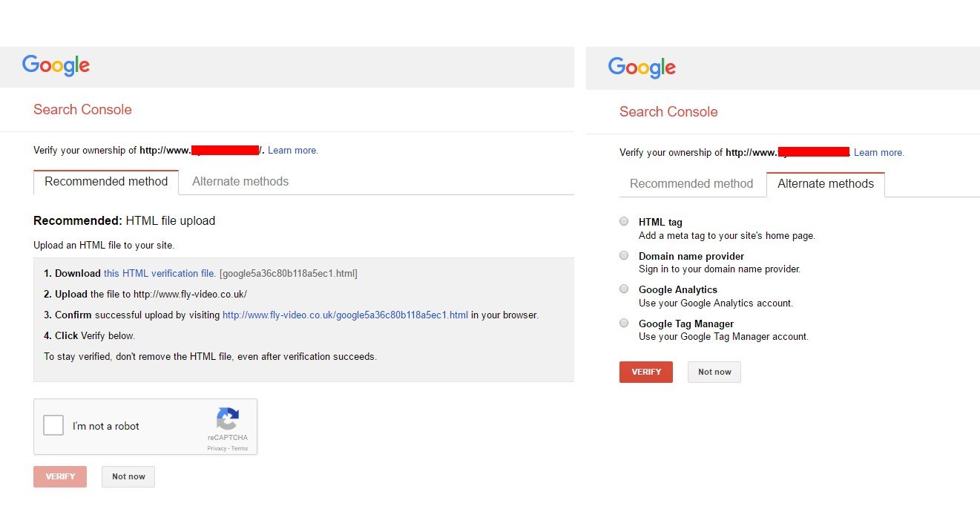
Task: Click Not now below the reCAPTCHA box
Action: click(x=128, y=476)
